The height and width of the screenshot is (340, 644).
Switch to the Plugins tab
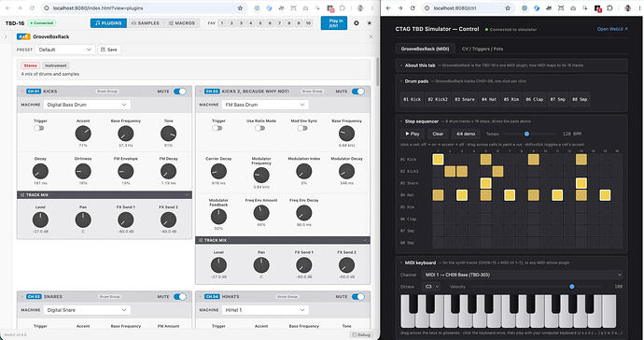pos(108,23)
